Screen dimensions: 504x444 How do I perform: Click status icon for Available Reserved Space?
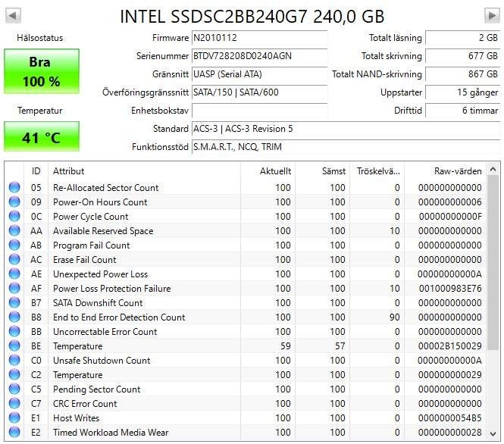[14, 231]
